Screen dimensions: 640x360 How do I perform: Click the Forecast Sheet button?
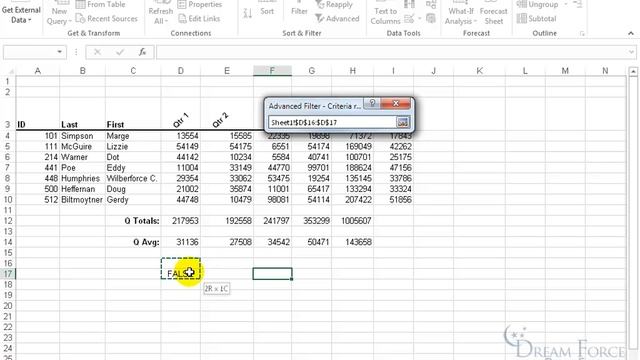click(x=493, y=14)
